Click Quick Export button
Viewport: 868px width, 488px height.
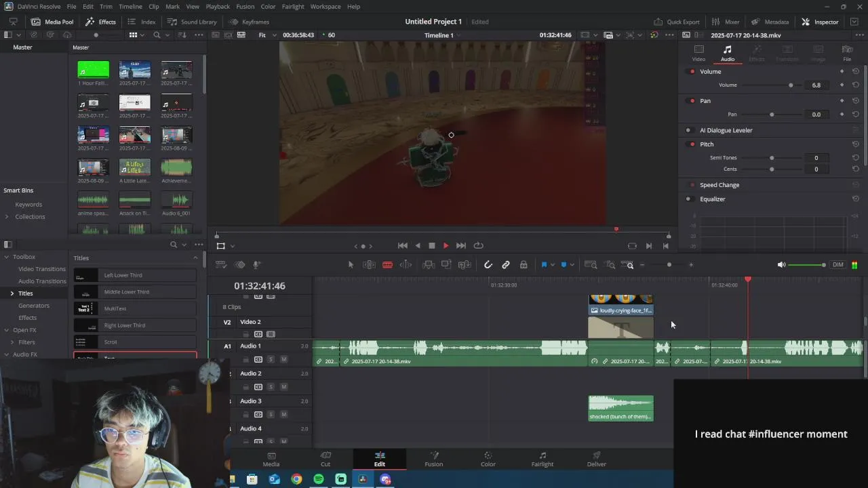676,22
